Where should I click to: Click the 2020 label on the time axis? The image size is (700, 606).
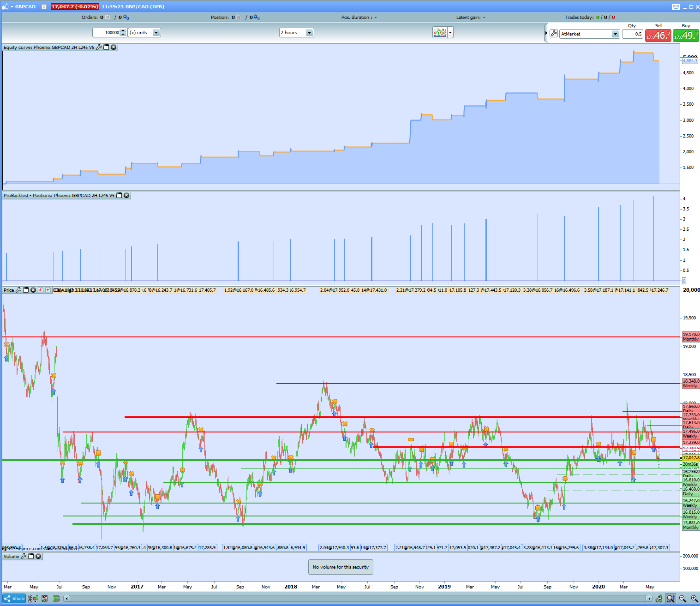[x=598, y=587]
